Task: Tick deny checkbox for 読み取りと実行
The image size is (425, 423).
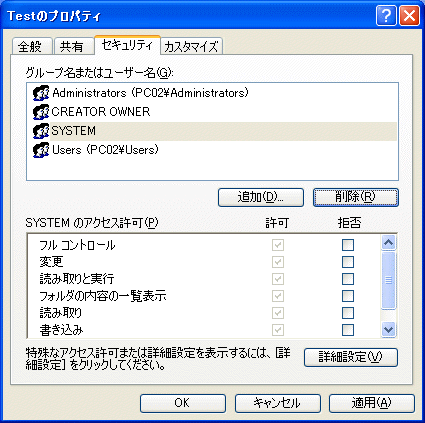Action: tap(348, 279)
